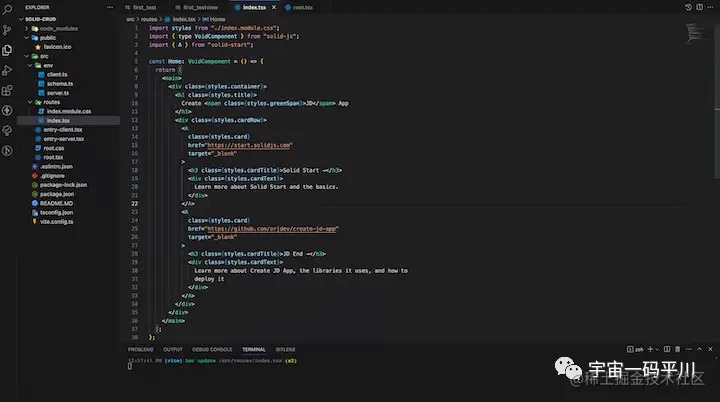Open the Run and Debug view

point(7,70)
